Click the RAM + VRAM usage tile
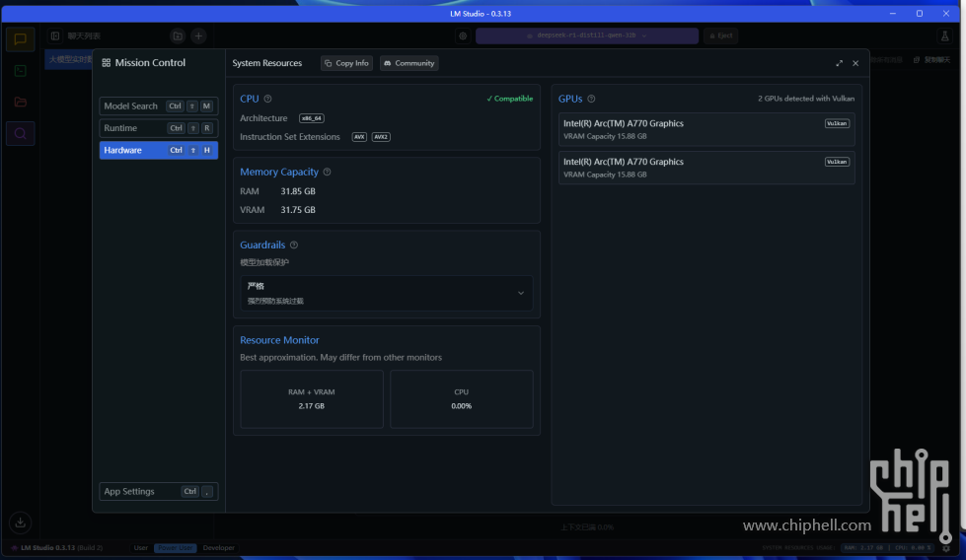 pyautogui.click(x=312, y=398)
